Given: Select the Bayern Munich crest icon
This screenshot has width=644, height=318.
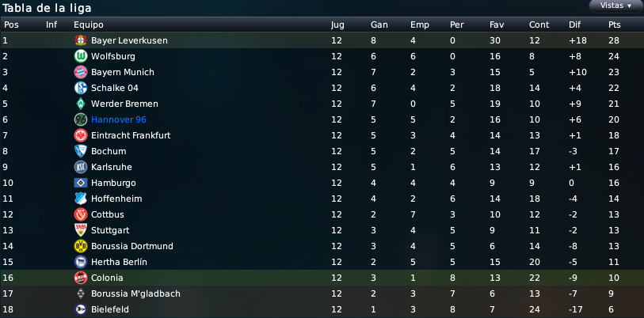Looking at the screenshot, I should pyautogui.click(x=81, y=72).
